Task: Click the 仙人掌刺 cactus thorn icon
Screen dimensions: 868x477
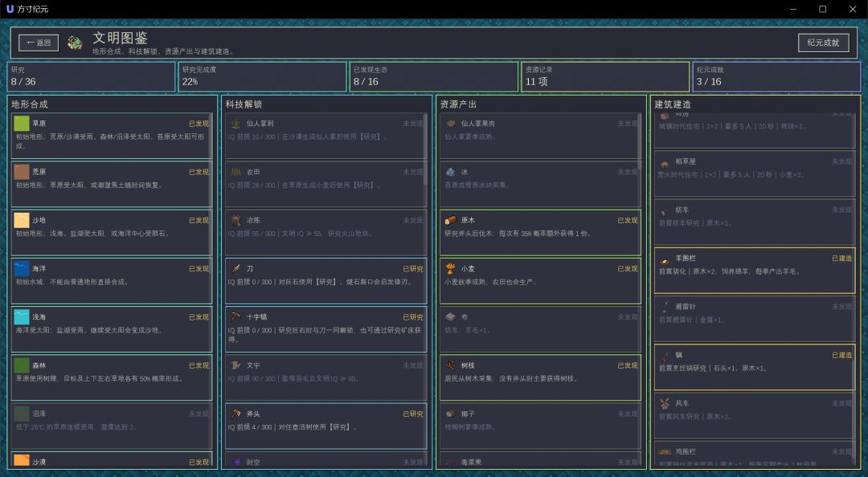Action: [235, 123]
